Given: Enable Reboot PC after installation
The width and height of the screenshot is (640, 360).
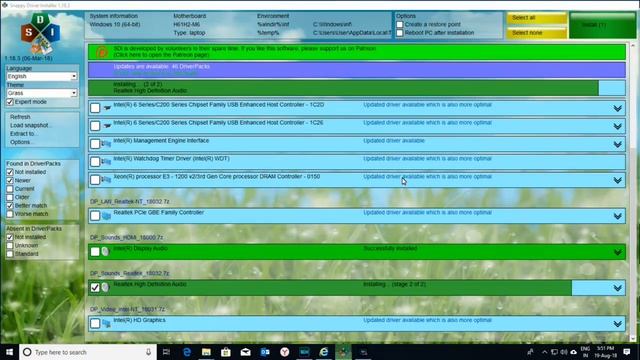Looking at the screenshot, I should click(x=400, y=33).
